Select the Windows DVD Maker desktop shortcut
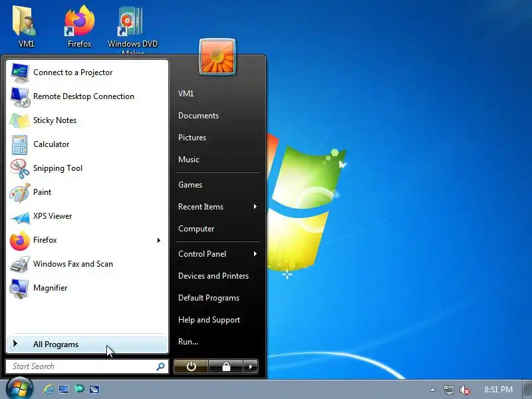532x399 pixels. [132, 29]
